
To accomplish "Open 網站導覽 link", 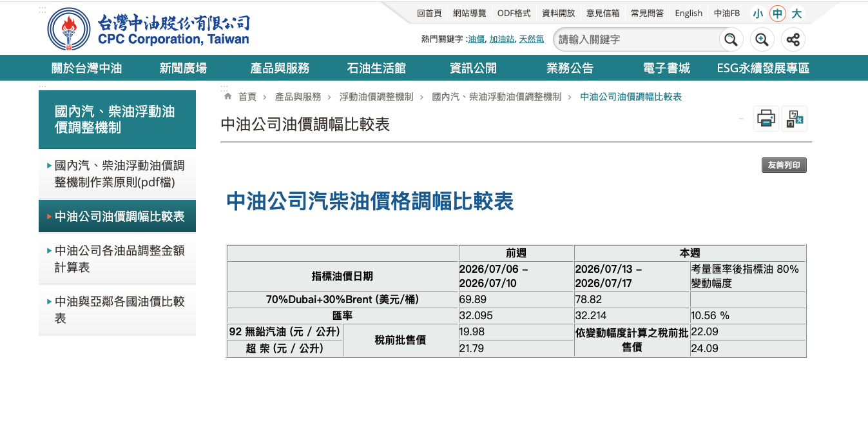I will [469, 14].
